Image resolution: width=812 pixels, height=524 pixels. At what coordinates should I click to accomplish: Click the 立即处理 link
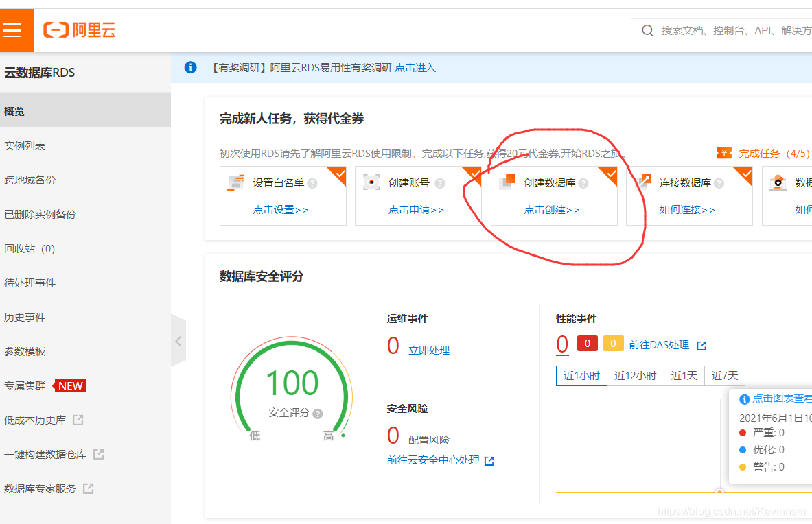click(429, 350)
